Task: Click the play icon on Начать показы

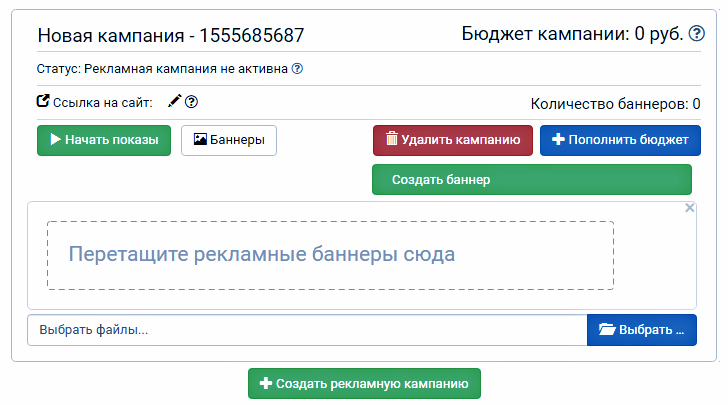Action: (55, 139)
